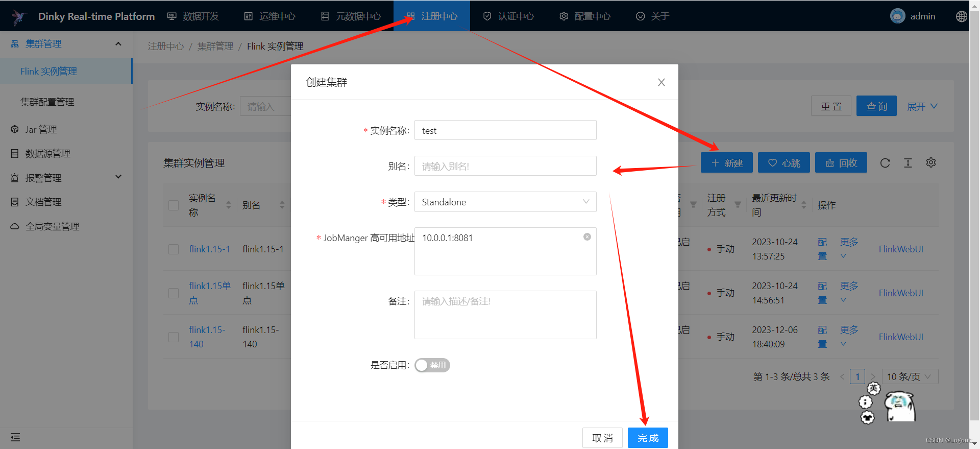Check the flink1.15单点 row checkbox
This screenshot has width=980, height=449.
[174, 293]
